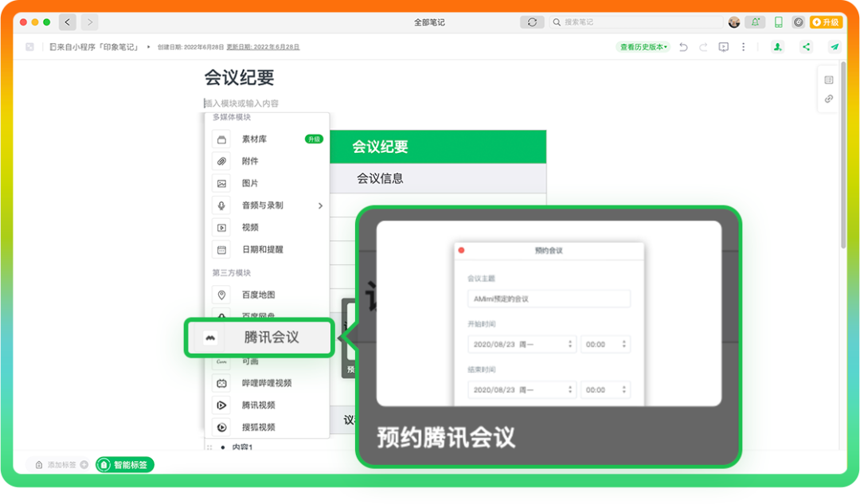
Task: Select 音频与录制 menu item
Action: (267, 205)
